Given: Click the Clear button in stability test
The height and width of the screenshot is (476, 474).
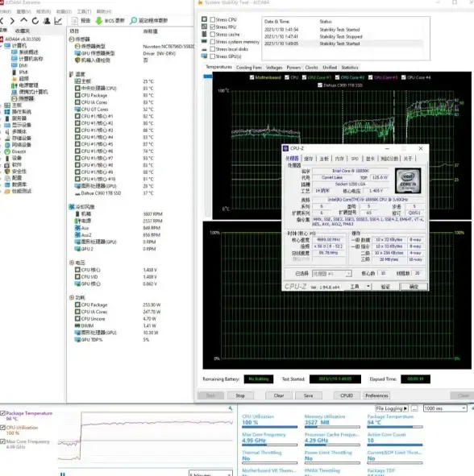Looking at the screenshot, I should 279,395.
